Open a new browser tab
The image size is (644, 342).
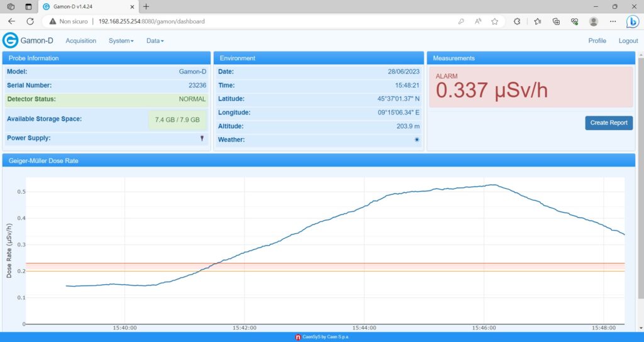146,6
